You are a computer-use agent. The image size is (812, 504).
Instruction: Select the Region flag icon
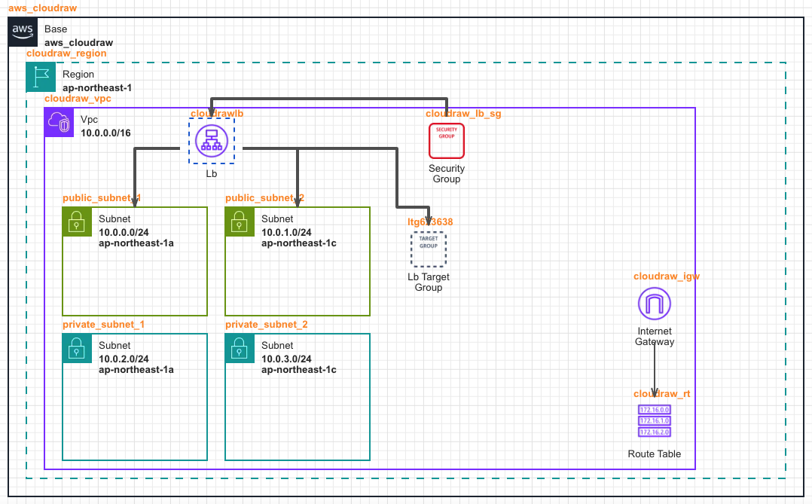coord(41,78)
